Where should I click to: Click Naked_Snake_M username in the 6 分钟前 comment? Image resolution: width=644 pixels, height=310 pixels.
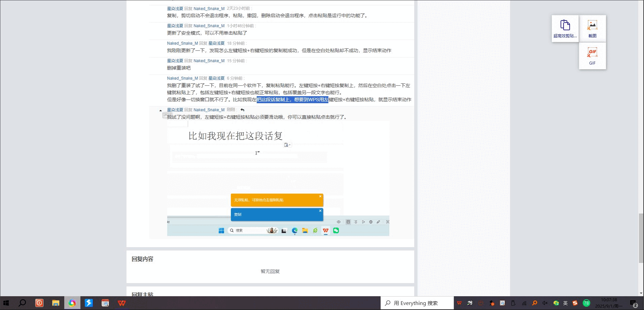click(182, 78)
